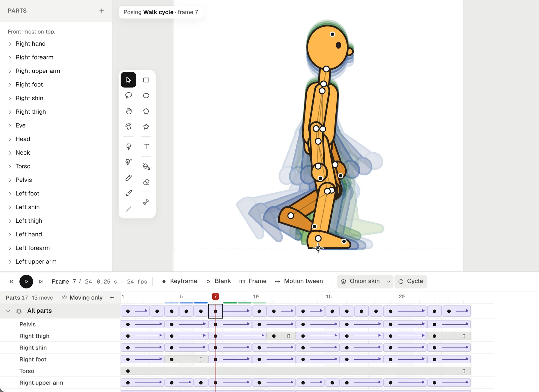
Task: Jump to the first frame
Action: [x=12, y=282]
